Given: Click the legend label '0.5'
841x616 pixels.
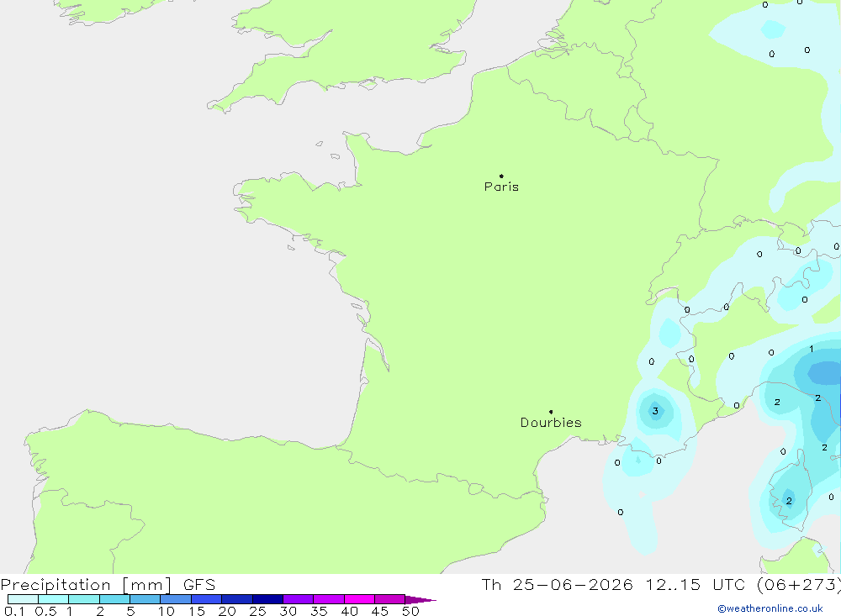Looking at the screenshot, I should [45, 611].
